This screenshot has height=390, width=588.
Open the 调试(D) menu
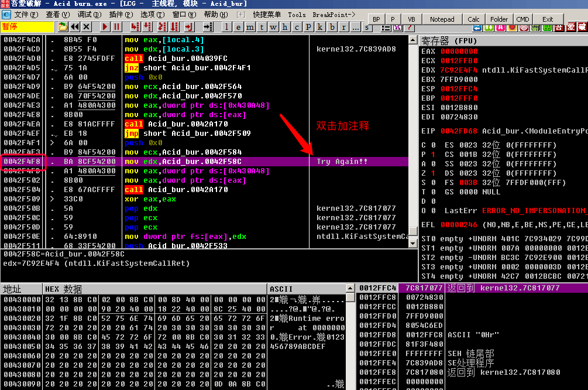90,15
